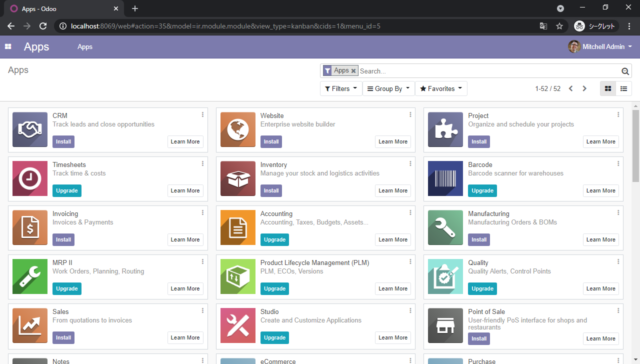
Task: Open the Odoo home menu grid icon
Action: [8, 46]
